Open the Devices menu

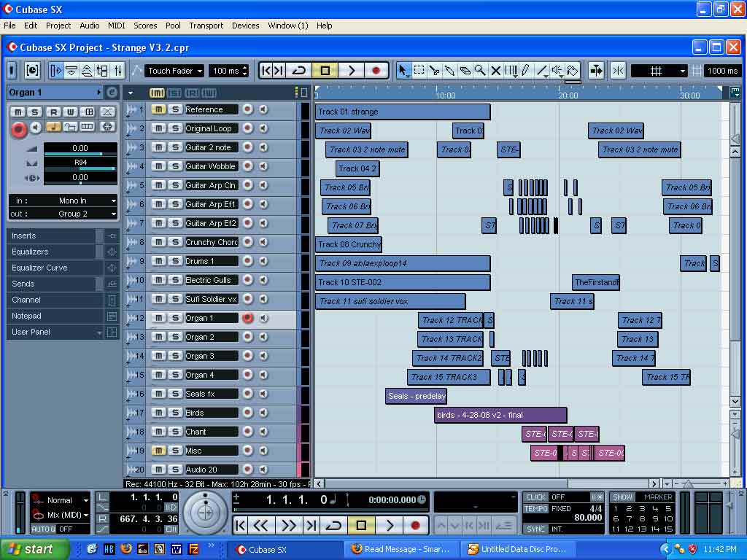click(x=245, y=26)
